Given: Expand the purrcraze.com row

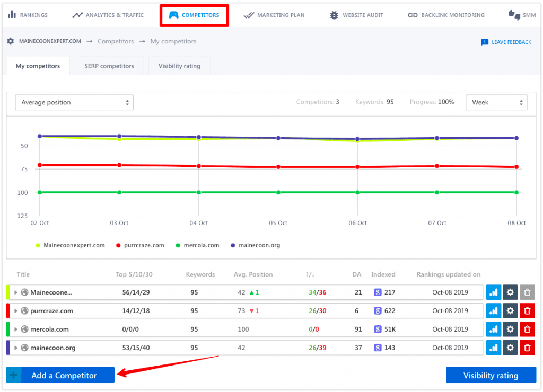Looking at the screenshot, I should (16, 311).
